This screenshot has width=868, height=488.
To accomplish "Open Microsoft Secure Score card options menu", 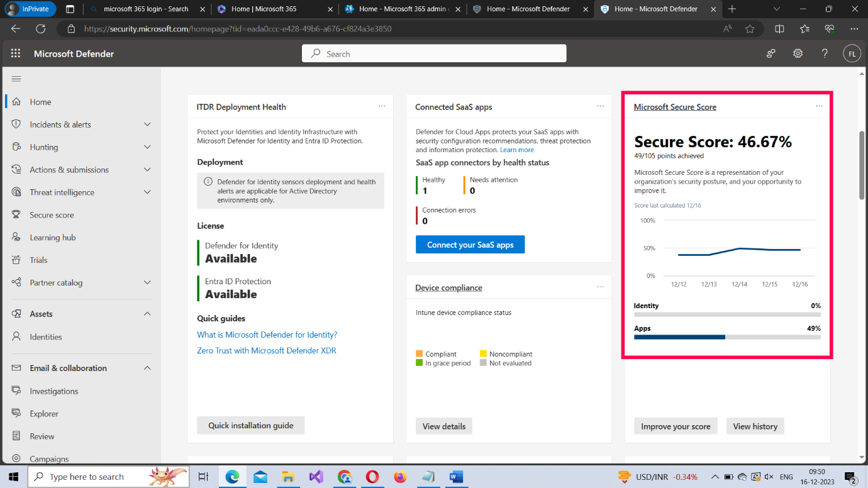I will [819, 106].
